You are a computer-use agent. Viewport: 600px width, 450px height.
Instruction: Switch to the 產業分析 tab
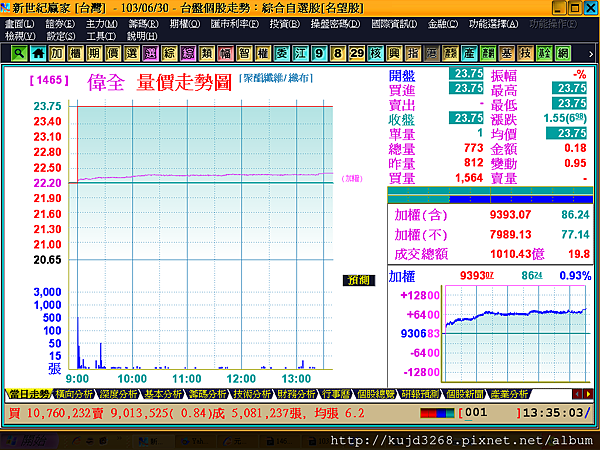tap(510, 394)
